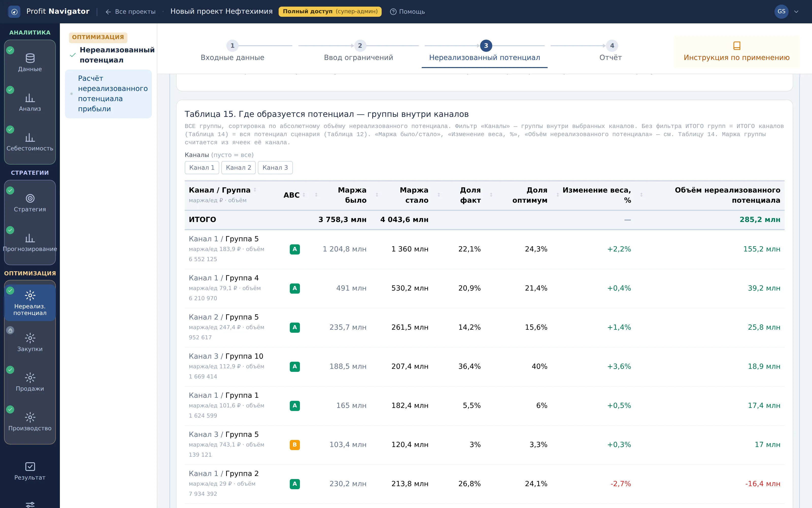Open Расчёт нереализованного потенциала прибыли item

coord(108,94)
